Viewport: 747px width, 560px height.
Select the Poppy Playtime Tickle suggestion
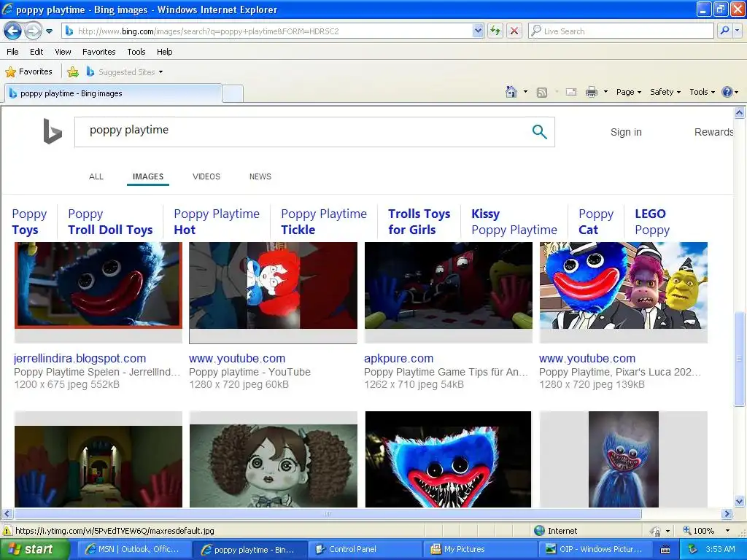tap(323, 222)
